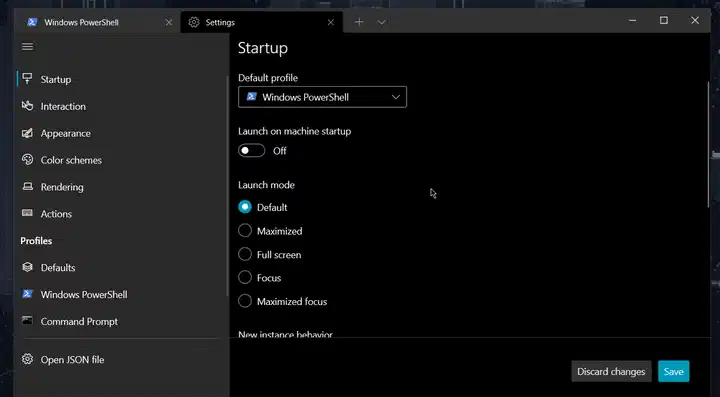Select the Maximized launch mode
The image size is (720, 397).
point(245,230)
